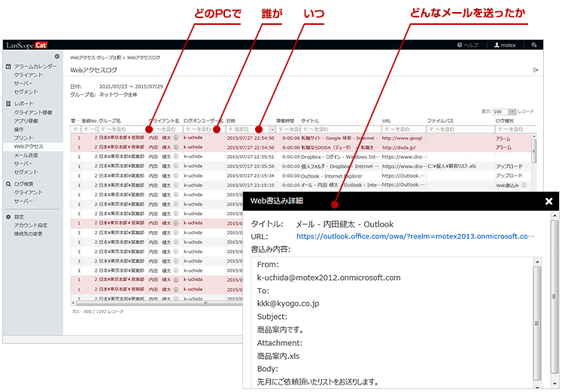The image size is (562, 392).
Task: Click the calendar icon beside アラームカレンダー
Action: click(8, 66)
